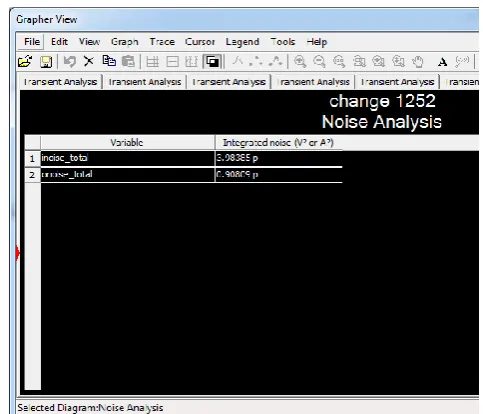Click the Copy icon in toolbar

109,61
